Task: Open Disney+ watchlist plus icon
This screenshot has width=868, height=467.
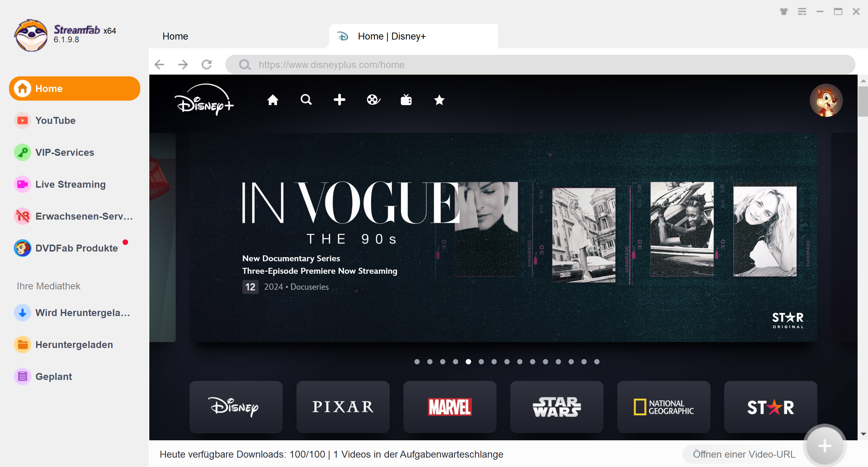Action: point(340,100)
